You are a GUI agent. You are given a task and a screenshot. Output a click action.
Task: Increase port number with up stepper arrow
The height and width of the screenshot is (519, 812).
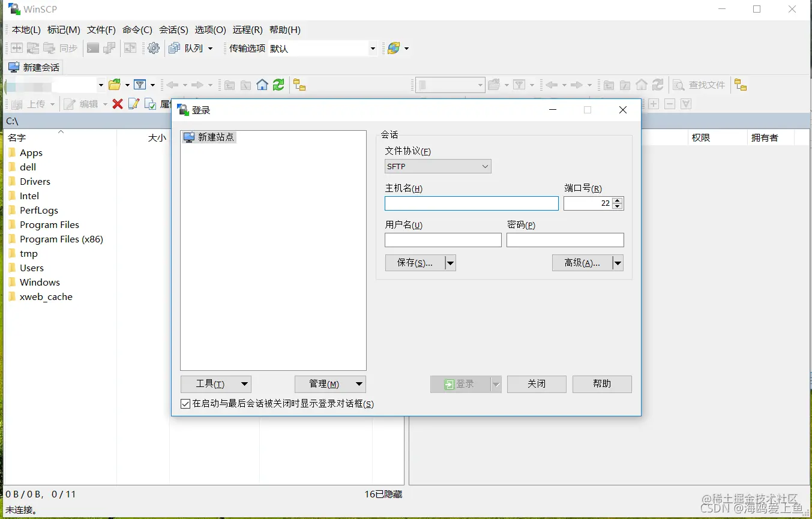(618, 200)
